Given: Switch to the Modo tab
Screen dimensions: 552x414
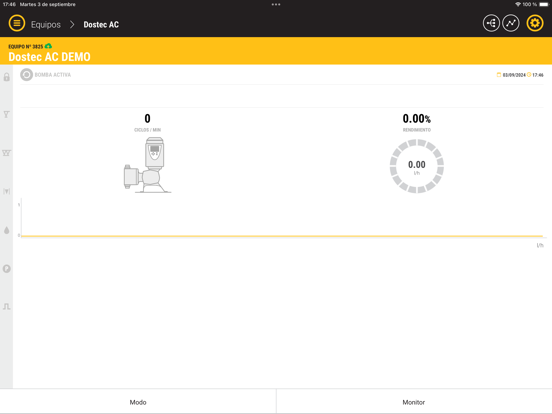Looking at the screenshot, I should (138, 402).
